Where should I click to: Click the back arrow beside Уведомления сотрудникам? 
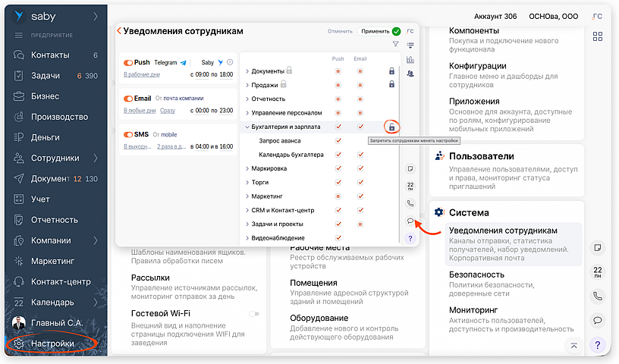119,31
